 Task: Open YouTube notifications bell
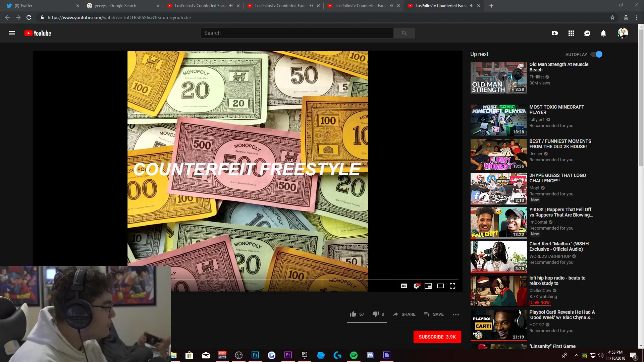pos(603,33)
